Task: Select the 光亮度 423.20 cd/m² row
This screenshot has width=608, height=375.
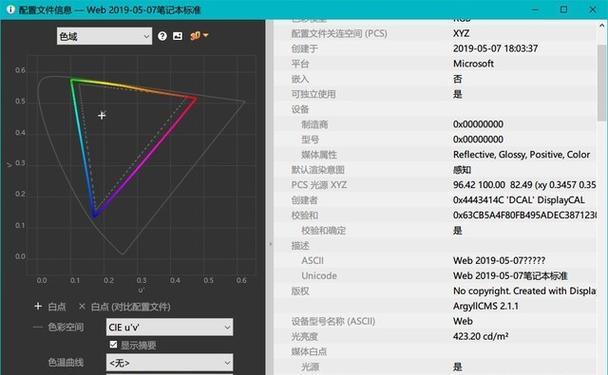Action: pyautogui.click(x=435, y=336)
